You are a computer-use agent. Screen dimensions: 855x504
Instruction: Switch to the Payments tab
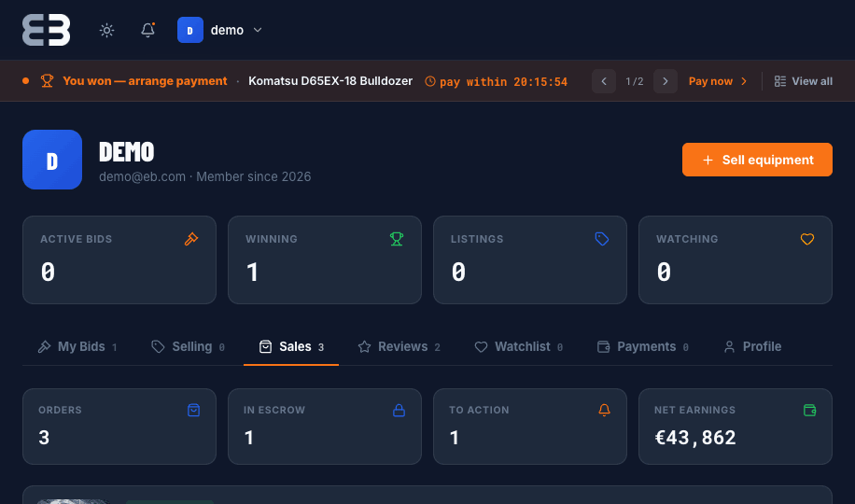click(x=642, y=347)
